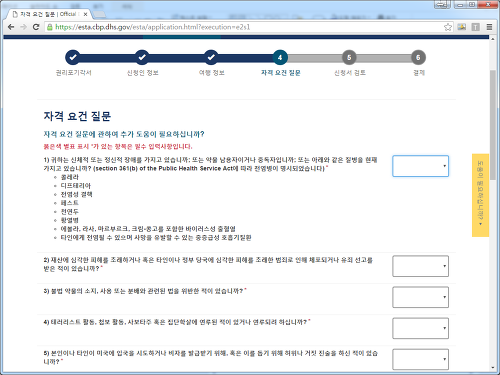The height and width of the screenshot is (375, 500).
Task: Click the step 5 신청서 검토 circle
Action: coord(349,57)
